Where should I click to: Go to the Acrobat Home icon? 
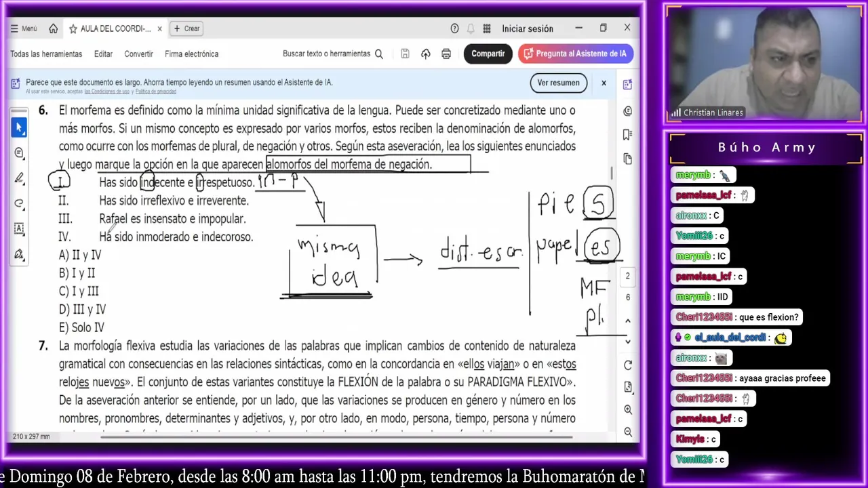coord(53,28)
